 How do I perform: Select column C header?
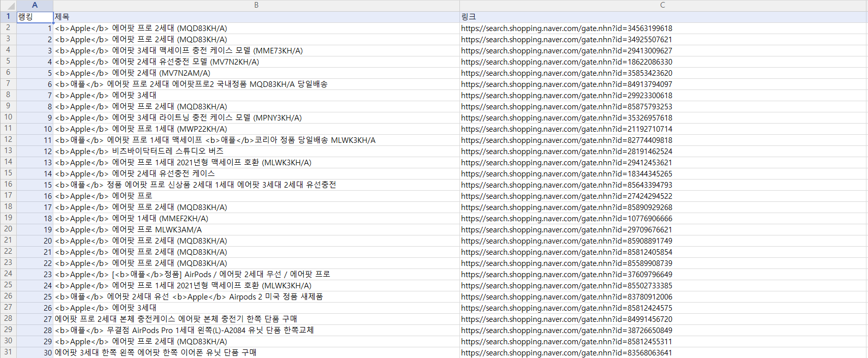[663, 5]
